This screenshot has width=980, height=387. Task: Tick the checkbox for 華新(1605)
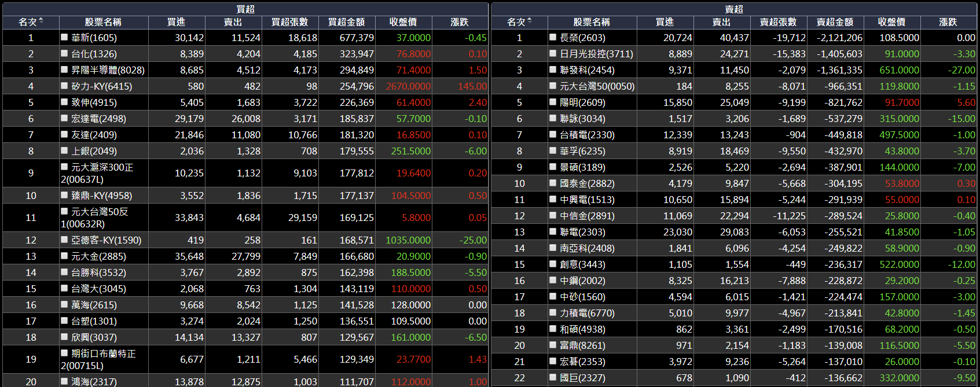[65, 37]
